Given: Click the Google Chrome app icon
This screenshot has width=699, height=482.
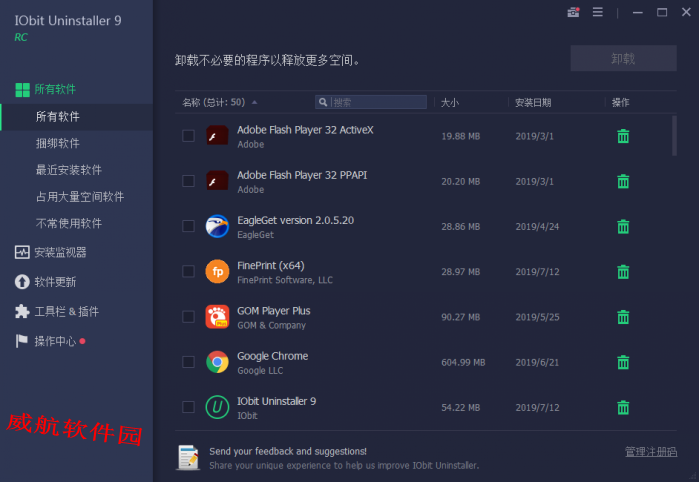Looking at the screenshot, I should pyautogui.click(x=217, y=362).
